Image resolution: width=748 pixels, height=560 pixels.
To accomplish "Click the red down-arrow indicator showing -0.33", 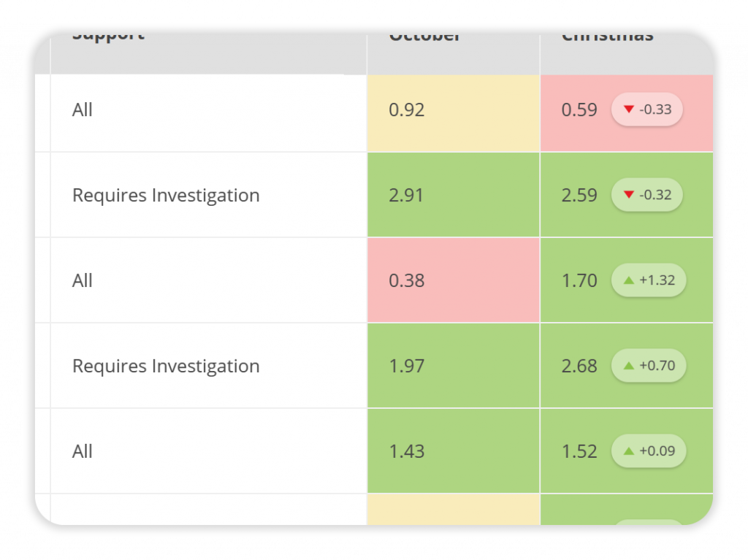I will [647, 110].
